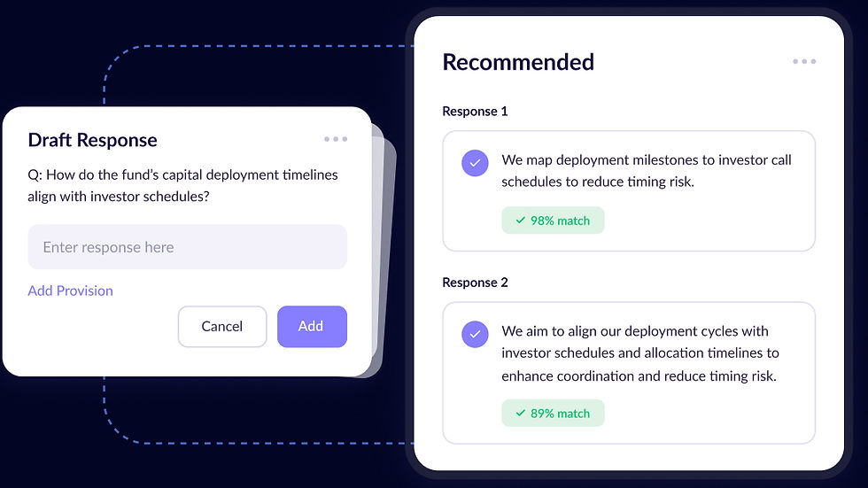Image resolution: width=868 pixels, height=488 pixels.
Task: Cancel the draft response
Action: (x=222, y=327)
